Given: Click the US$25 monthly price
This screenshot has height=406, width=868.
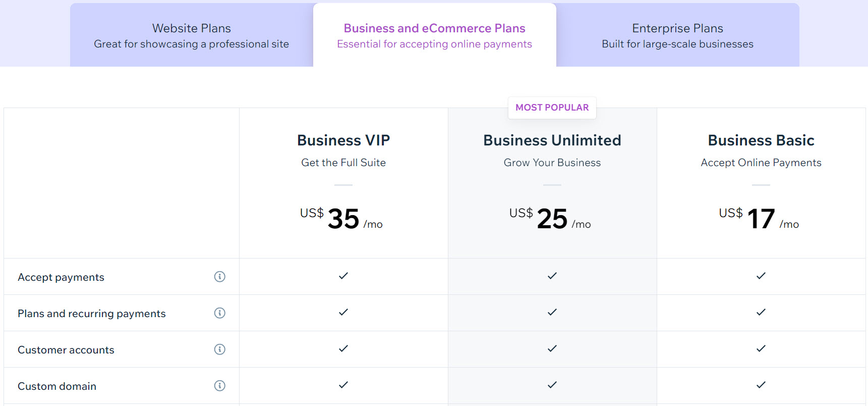Looking at the screenshot, I should pyautogui.click(x=552, y=219).
